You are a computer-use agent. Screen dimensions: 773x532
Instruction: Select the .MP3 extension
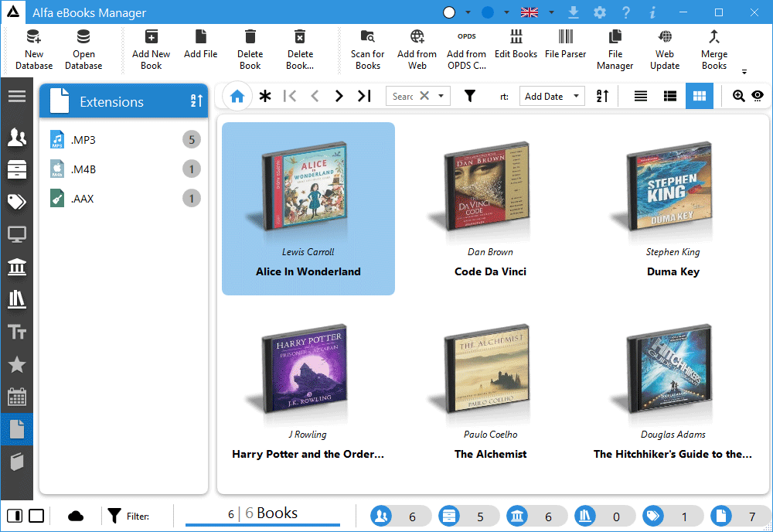point(124,140)
